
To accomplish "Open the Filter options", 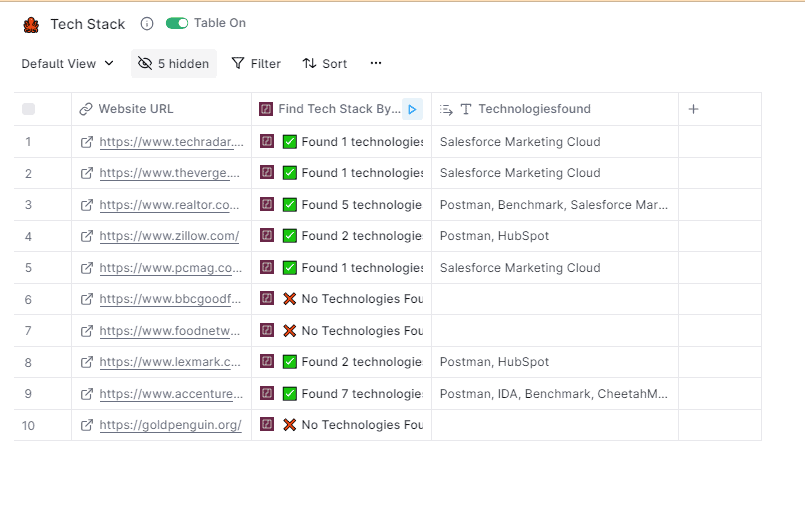I will [256, 64].
